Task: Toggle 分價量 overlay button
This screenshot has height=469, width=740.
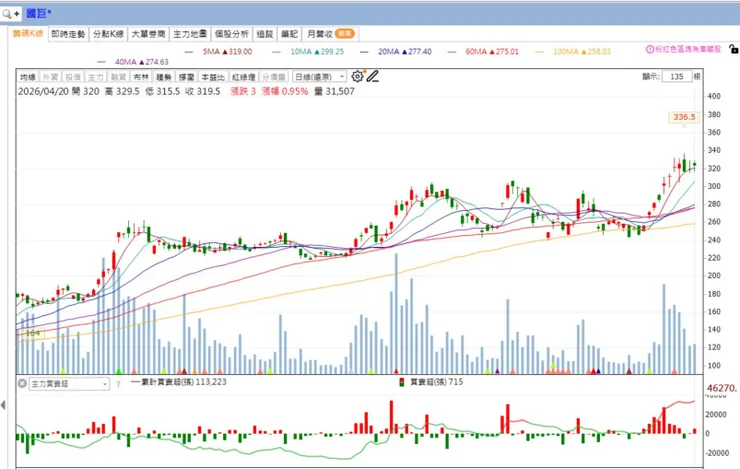Action: tap(273, 77)
